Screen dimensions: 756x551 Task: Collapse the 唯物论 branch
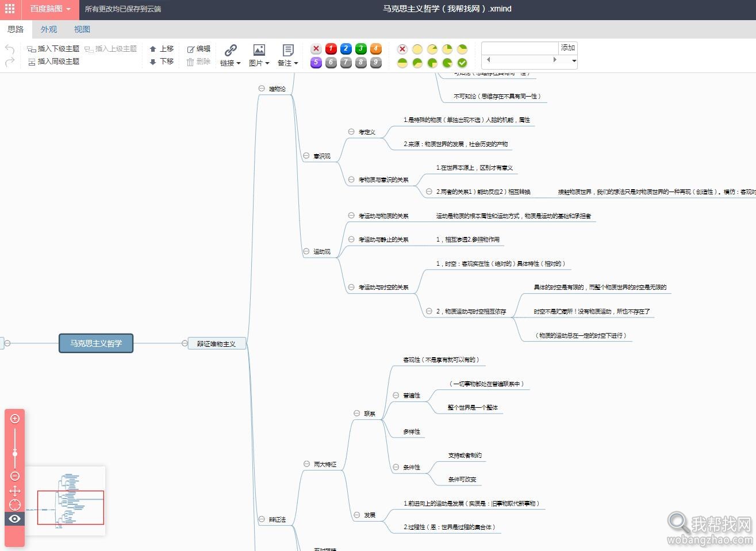[x=262, y=89]
